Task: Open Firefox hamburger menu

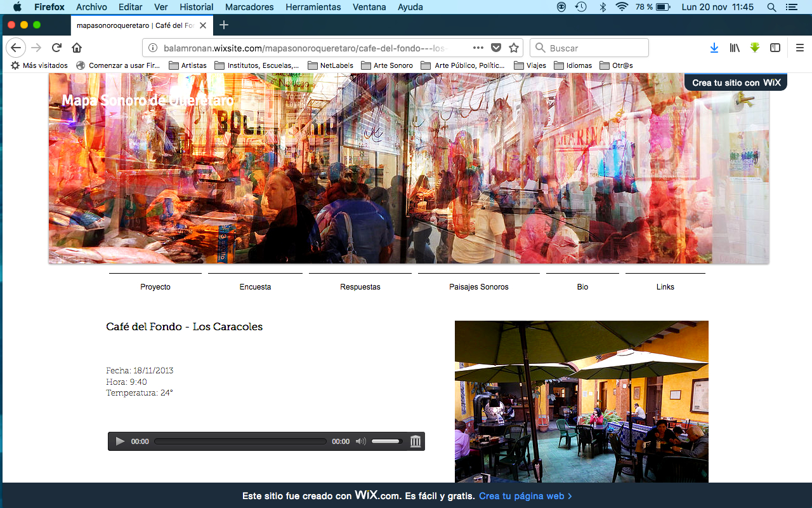Action: tap(800, 48)
